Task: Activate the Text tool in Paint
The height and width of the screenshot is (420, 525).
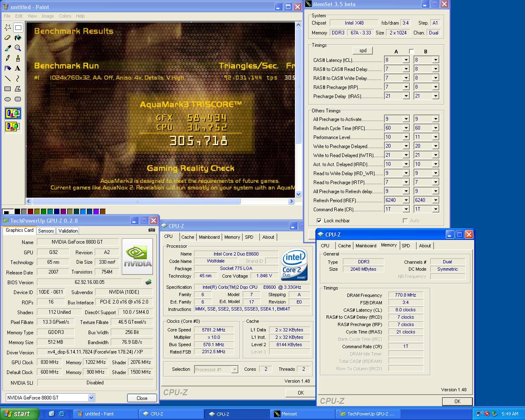Action: pos(18,68)
